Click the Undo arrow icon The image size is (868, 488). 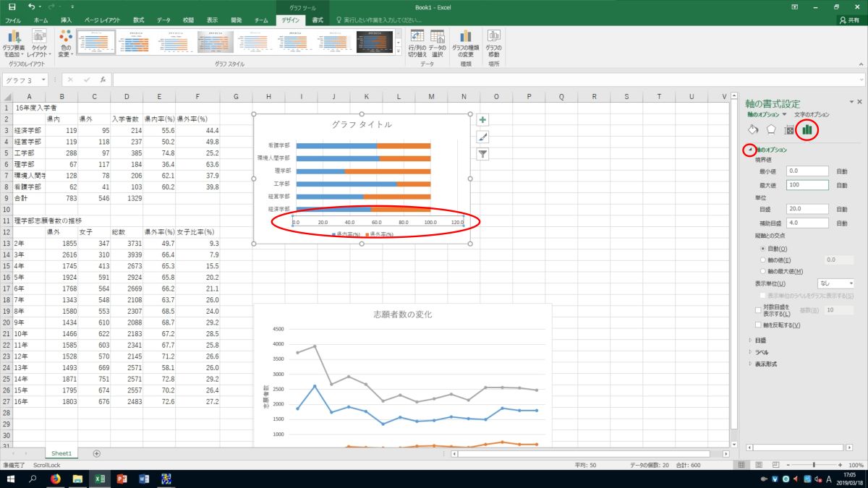[31, 7]
